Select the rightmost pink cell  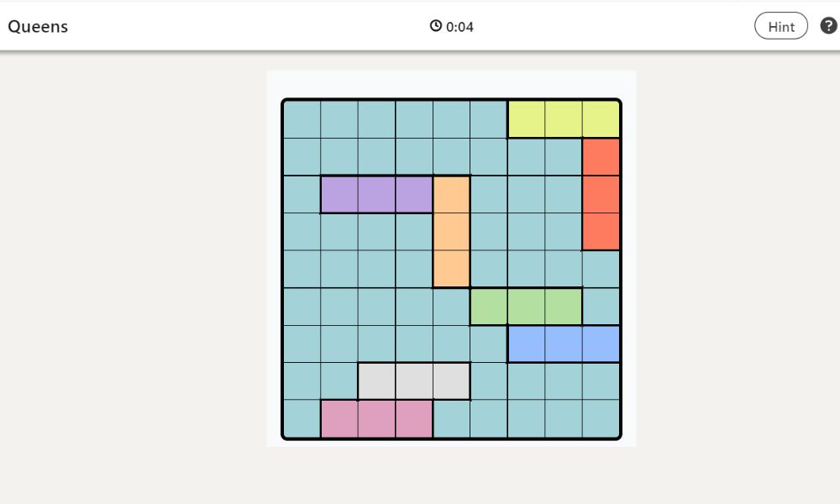414,420
